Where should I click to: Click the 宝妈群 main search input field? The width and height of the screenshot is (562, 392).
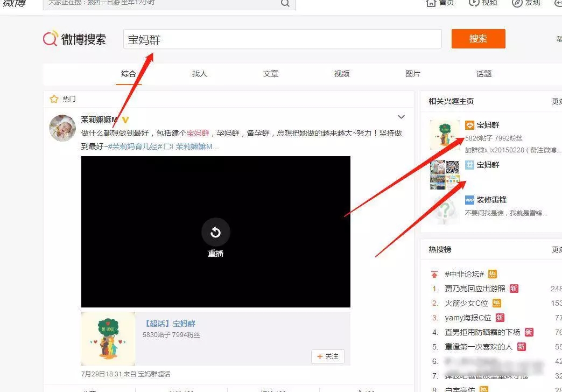pyautogui.click(x=283, y=39)
